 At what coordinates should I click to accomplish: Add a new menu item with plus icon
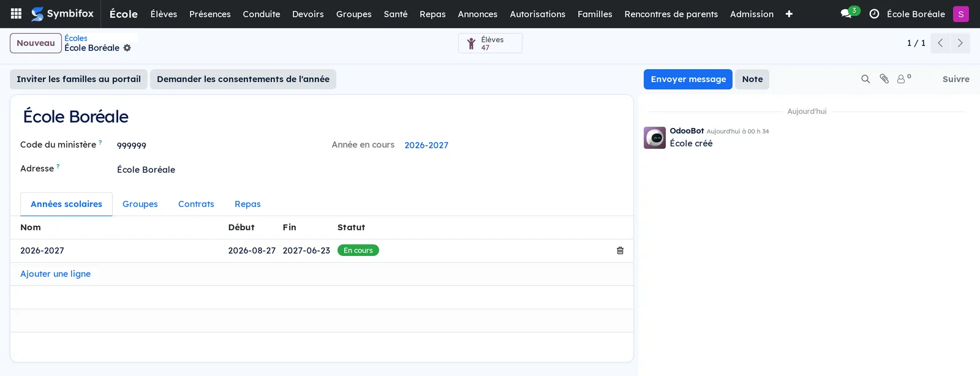[789, 14]
